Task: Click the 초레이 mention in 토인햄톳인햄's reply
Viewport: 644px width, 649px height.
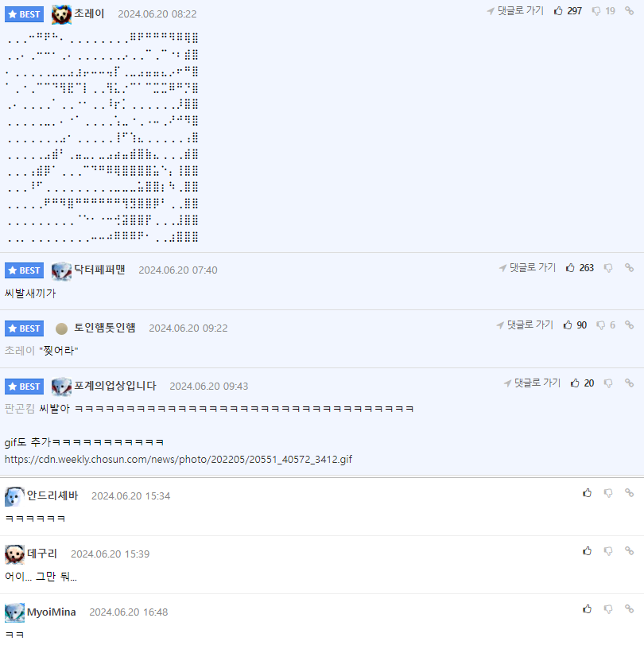Action: pyautogui.click(x=20, y=351)
